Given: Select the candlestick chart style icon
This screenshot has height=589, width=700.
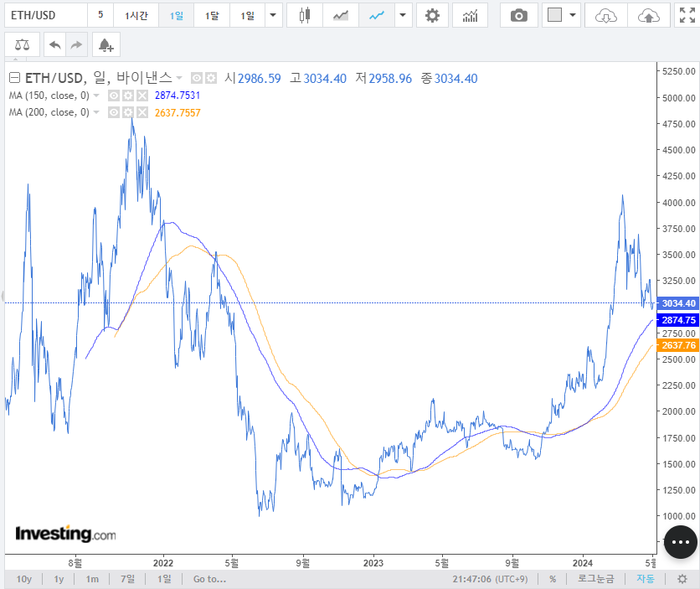Looking at the screenshot, I should coord(305,16).
